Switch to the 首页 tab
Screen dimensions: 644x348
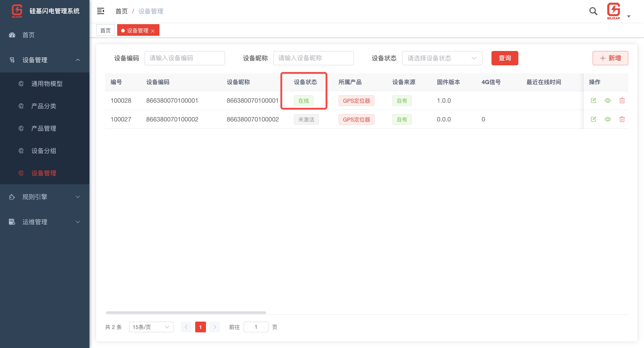(x=105, y=30)
